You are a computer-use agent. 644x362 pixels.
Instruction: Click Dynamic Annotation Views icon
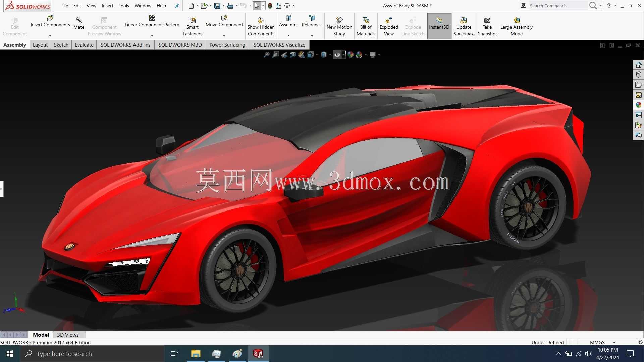click(x=302, y=55)
